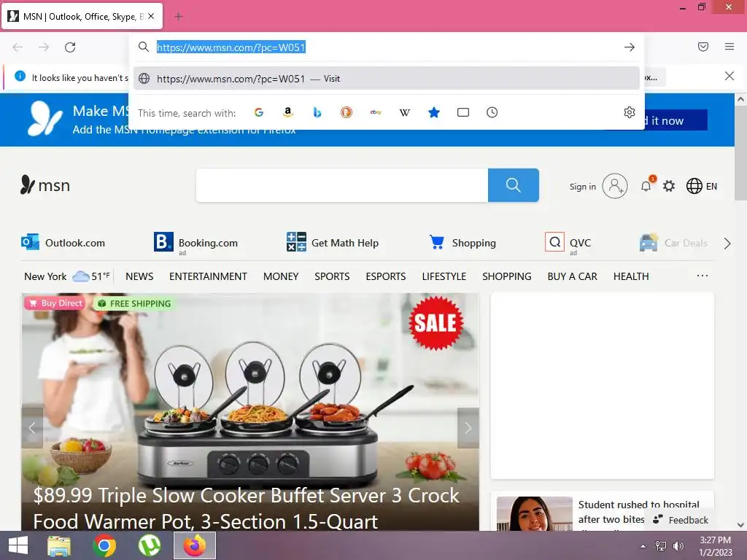Viewport: 747px width, 560px height.
Task: Go to next carousel slide
Action: pos(468,427)
